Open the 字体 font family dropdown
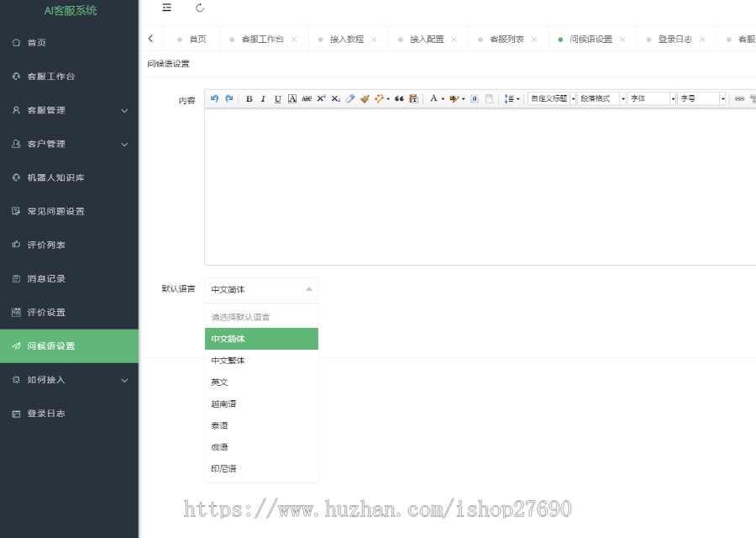 (x=651, y=98)
